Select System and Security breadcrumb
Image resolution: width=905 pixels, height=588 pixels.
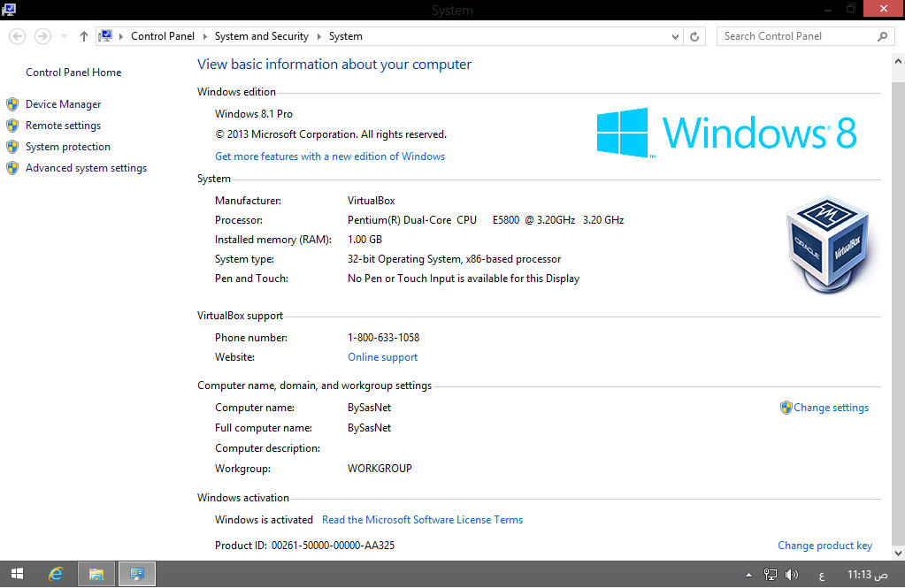(x=262, y=36)
